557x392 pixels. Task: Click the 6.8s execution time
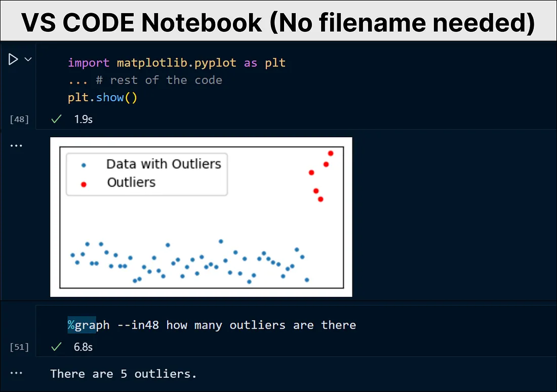(83, 347)
